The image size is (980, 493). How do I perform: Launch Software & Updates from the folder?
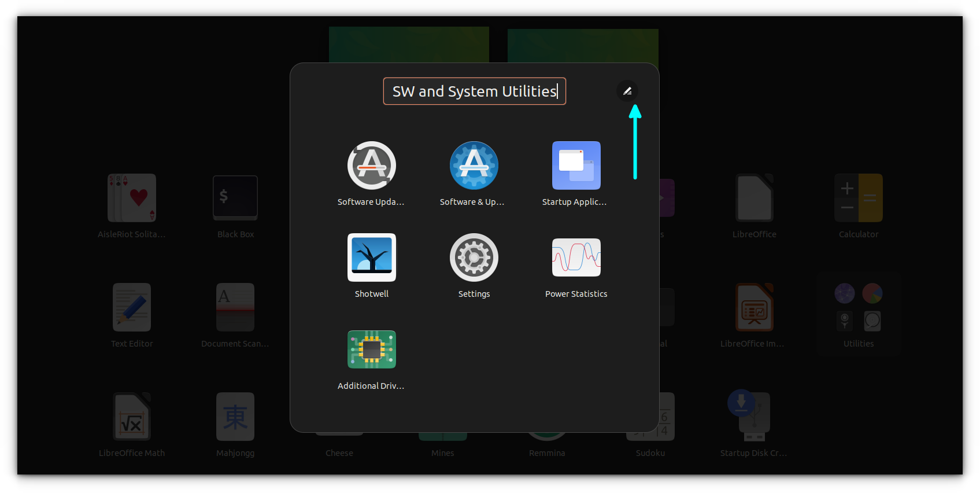tap(474, 165)
